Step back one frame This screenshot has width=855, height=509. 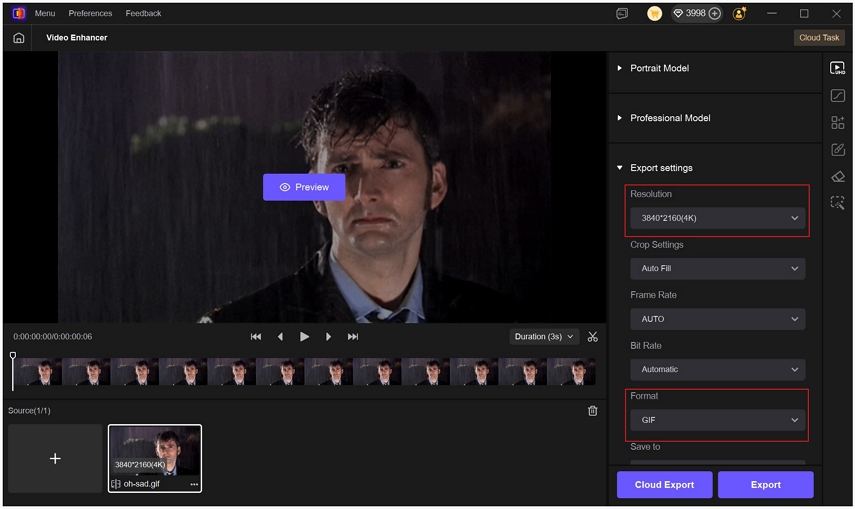[x=280, y=337]
